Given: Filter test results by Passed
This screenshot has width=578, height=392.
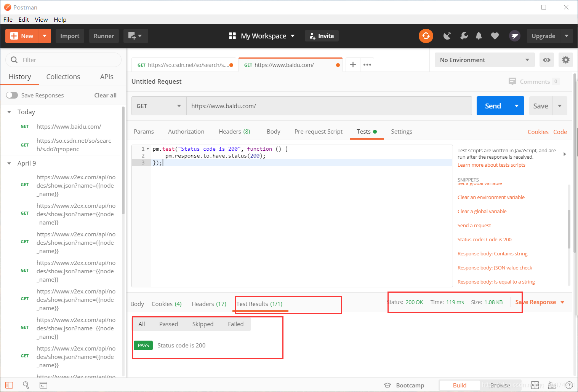Looking at the screenshot, I should tap(168, 324).
